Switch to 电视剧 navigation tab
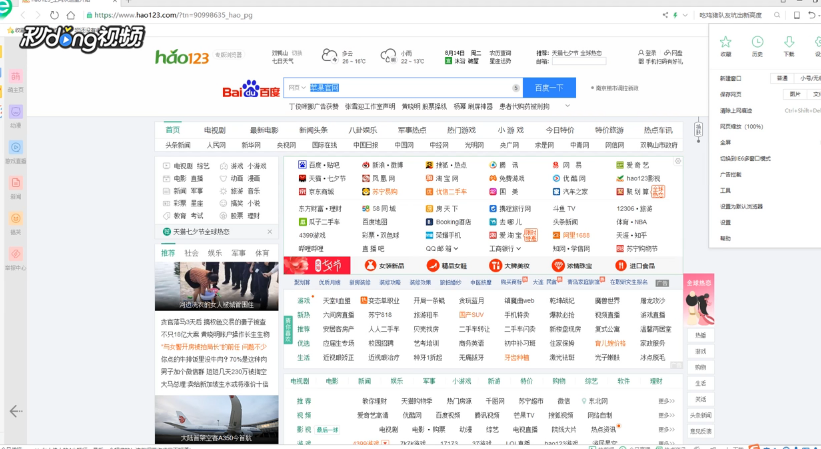The image size is (821, 449). 215,130
